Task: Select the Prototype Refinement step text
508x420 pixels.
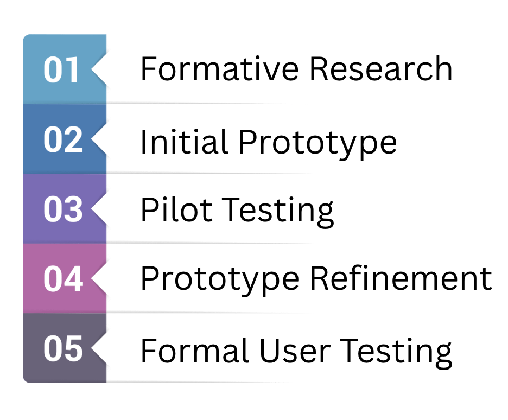Action: point(316,279)
